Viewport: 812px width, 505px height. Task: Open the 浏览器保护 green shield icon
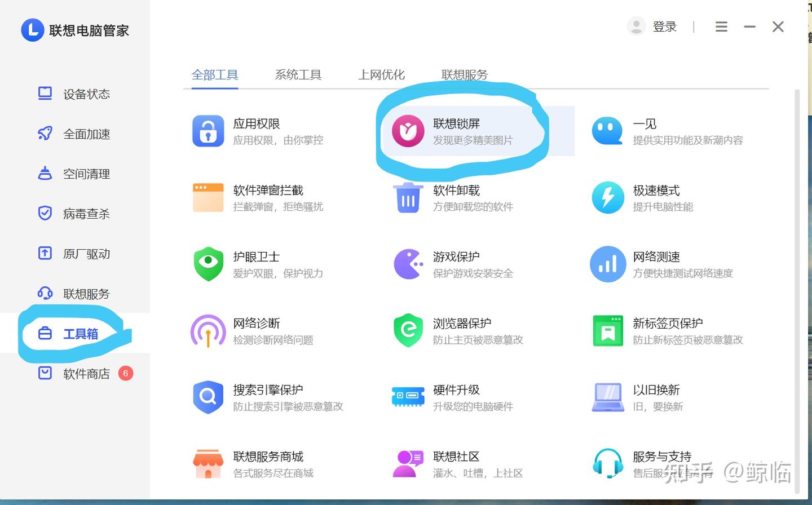pyautogui.click(x=408, y=330)
